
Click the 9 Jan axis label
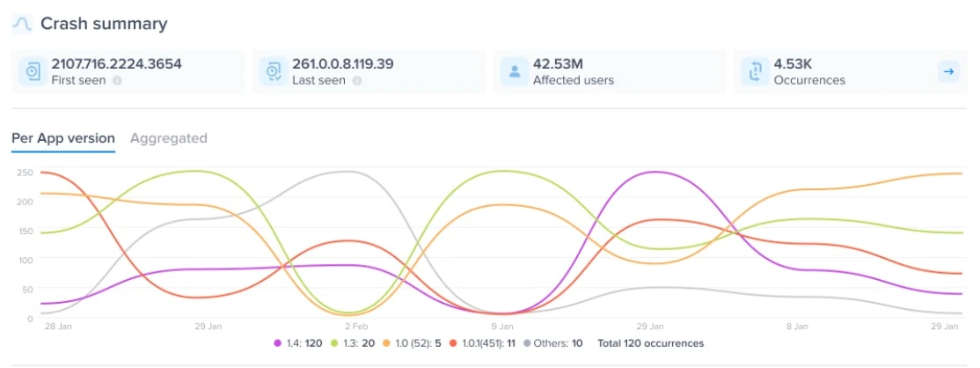[x=502, y=327]
